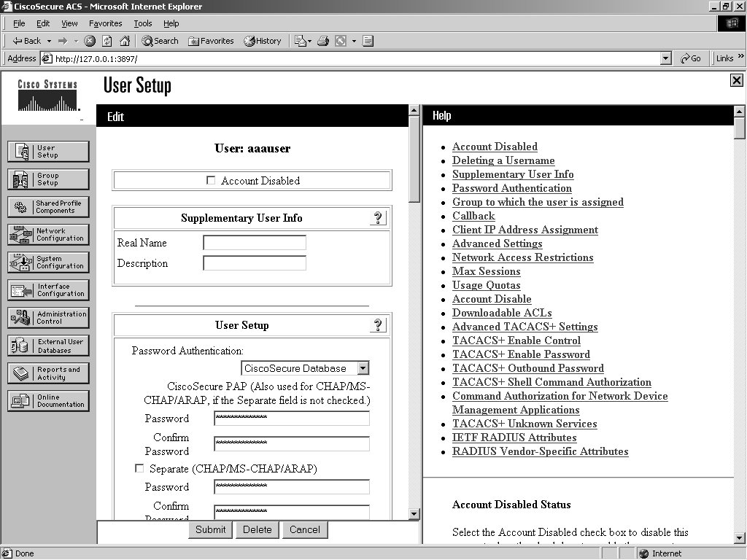Open the History pane
Image resolution: width=747 pixels, height=560 pixels.
263,41
